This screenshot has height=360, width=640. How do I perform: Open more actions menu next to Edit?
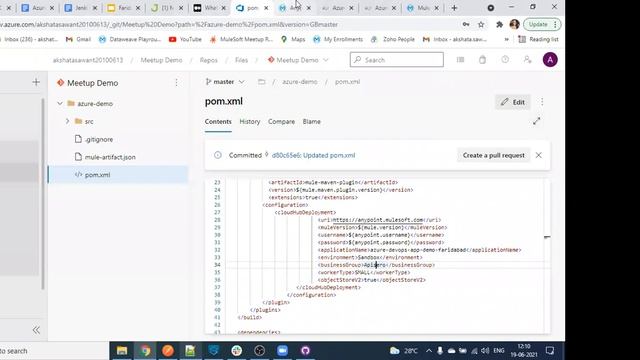[x=542, y=102]
